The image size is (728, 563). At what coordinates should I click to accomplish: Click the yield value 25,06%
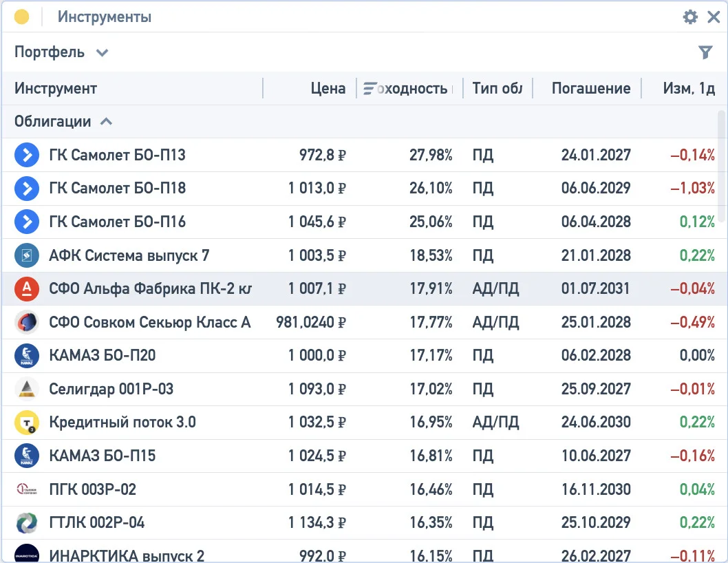pos(431,222)
